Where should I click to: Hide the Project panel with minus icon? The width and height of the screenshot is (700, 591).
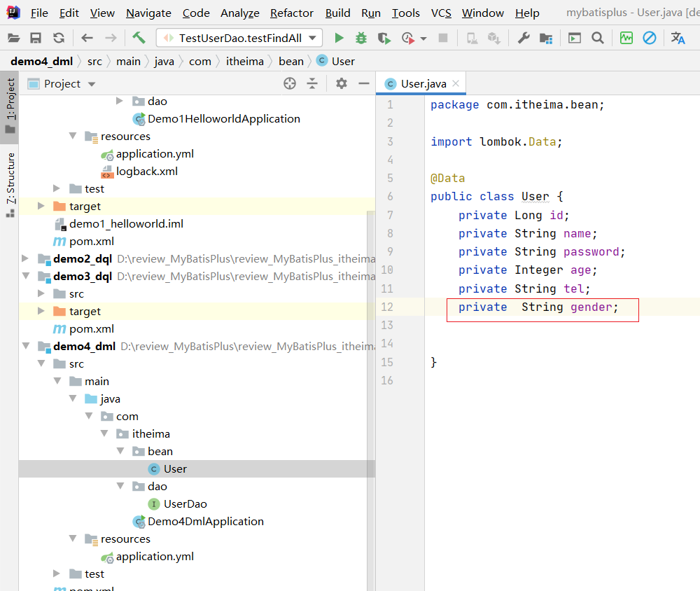[363, 83]
